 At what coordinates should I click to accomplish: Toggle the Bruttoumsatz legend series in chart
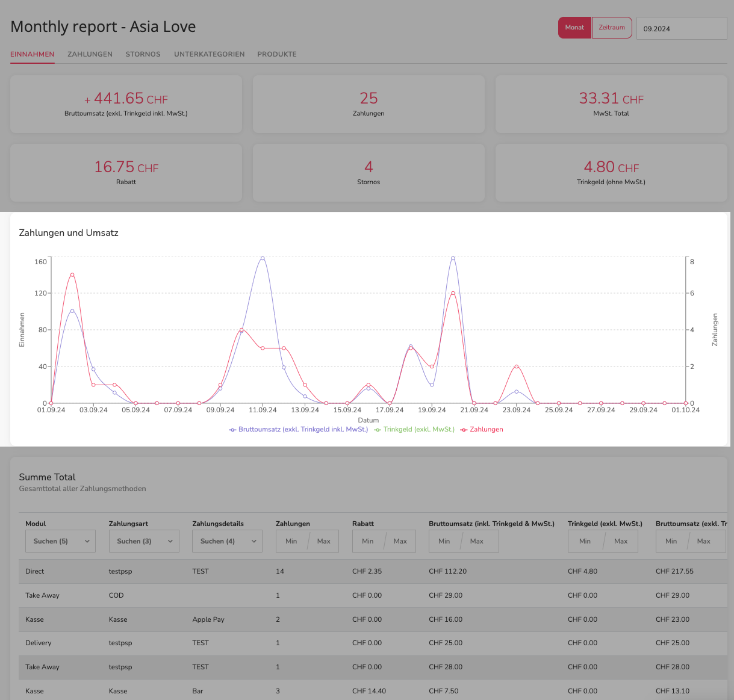pyautogui.click(x=298, y=430)
